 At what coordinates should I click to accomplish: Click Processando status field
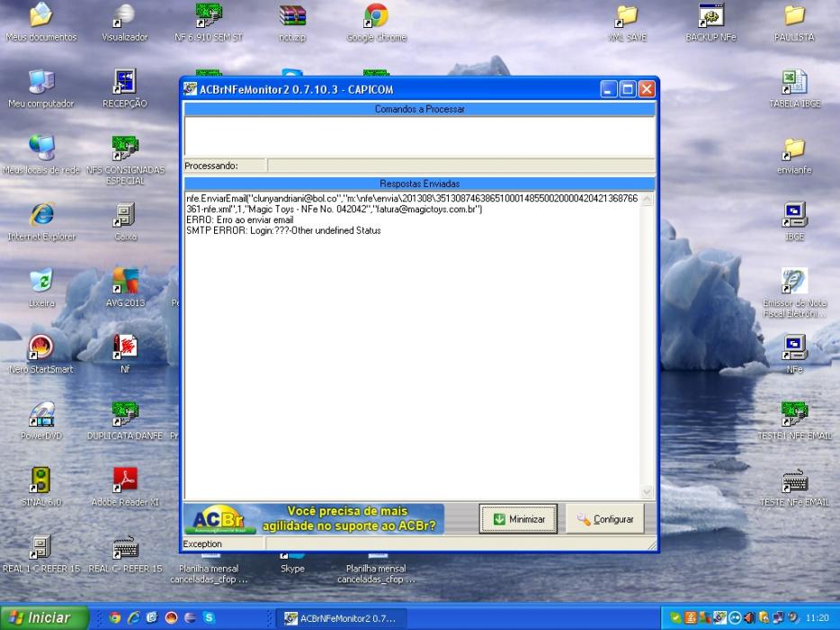click(x=461, y=166)
